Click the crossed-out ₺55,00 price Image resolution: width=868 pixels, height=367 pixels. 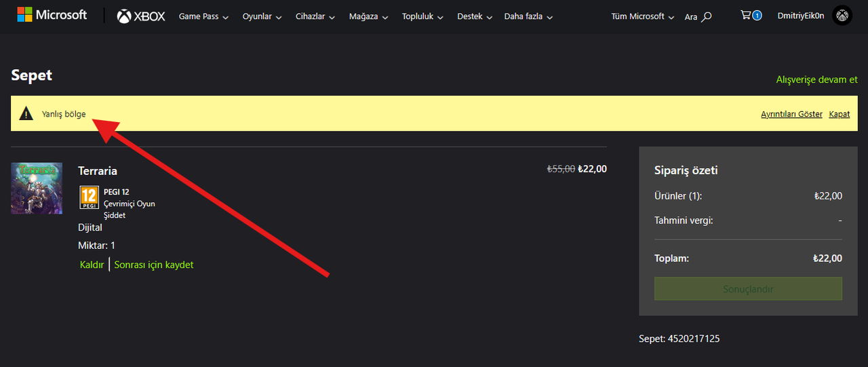[x=561, y=169]
